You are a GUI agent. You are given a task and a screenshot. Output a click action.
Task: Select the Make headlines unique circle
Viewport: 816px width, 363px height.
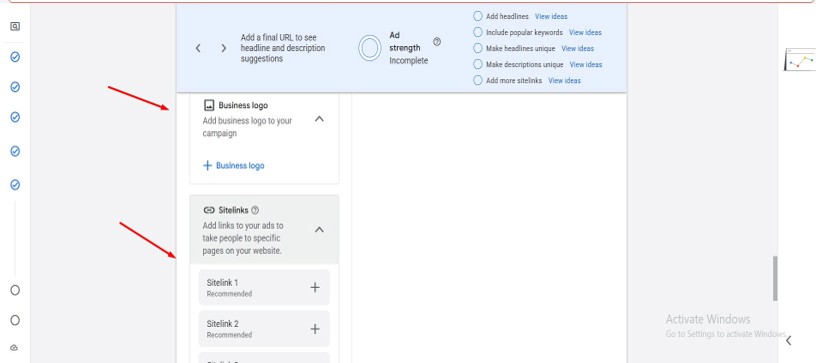pos(478,48)
